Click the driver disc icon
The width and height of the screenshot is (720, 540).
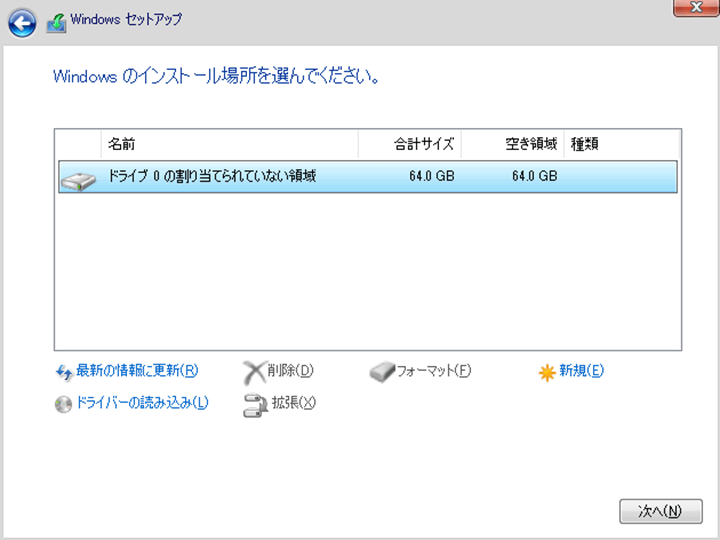(63, 404)
